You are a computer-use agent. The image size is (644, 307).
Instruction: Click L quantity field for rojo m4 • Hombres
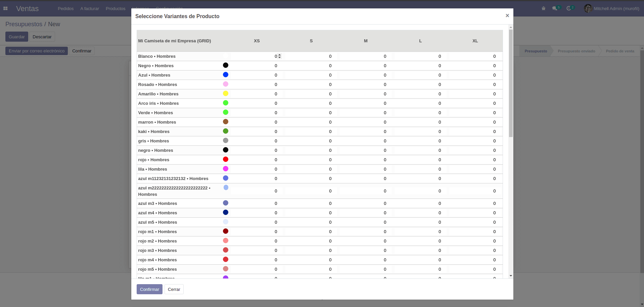[x=420, y=260]
